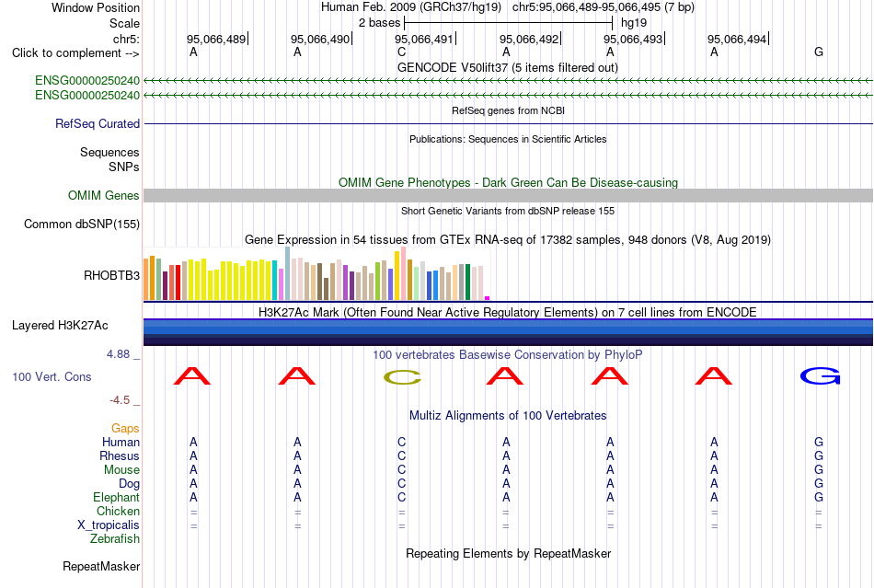
Task: Click the Mouse row G base
Action: (818, 470)
